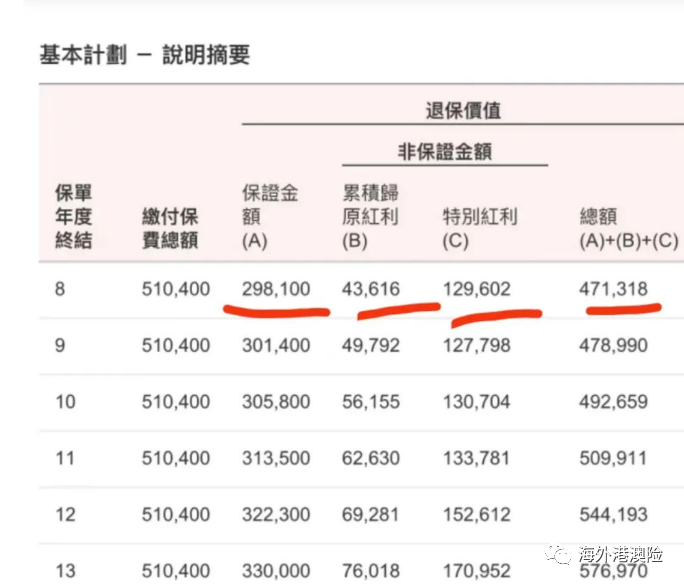Click reversionary bonus 69,281

click(371, 515)
